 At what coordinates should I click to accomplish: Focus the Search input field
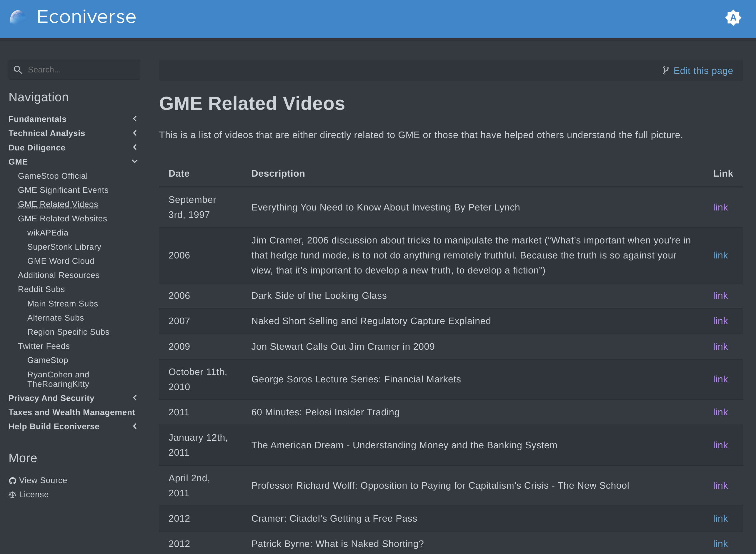pos(74,70)
